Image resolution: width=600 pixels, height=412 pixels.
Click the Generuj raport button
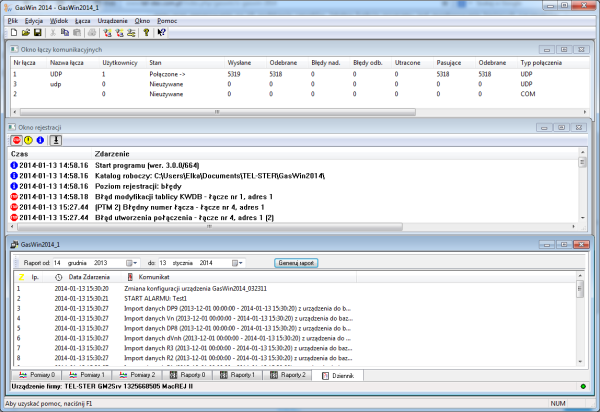tap(297, 262)
